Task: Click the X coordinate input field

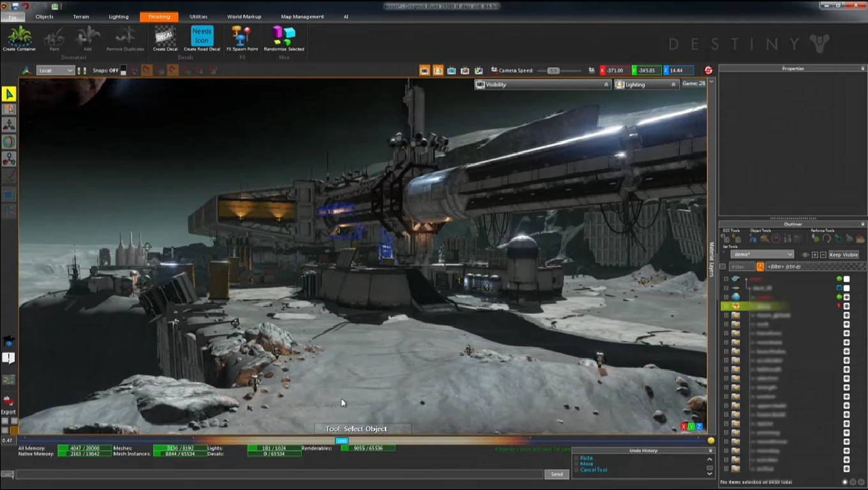Action: click(x=617, y=71)
